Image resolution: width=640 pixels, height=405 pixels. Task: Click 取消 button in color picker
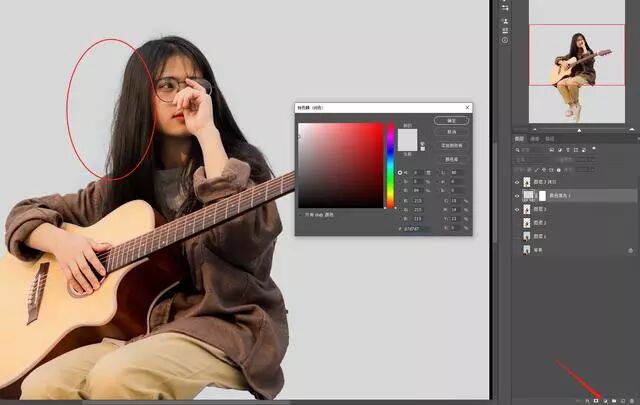tap(451, 132)
